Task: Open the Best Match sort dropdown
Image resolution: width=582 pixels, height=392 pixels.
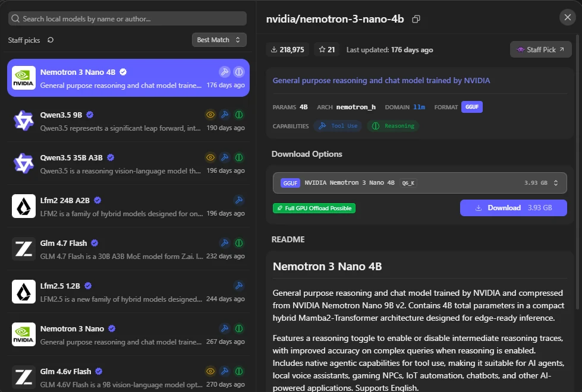Action: [219, 40]
